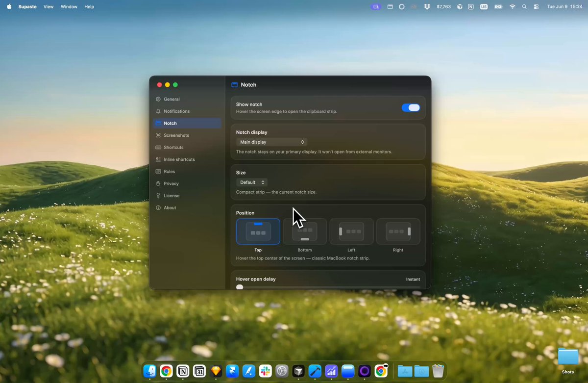Open Notion from the Dock

coord(183,371)
